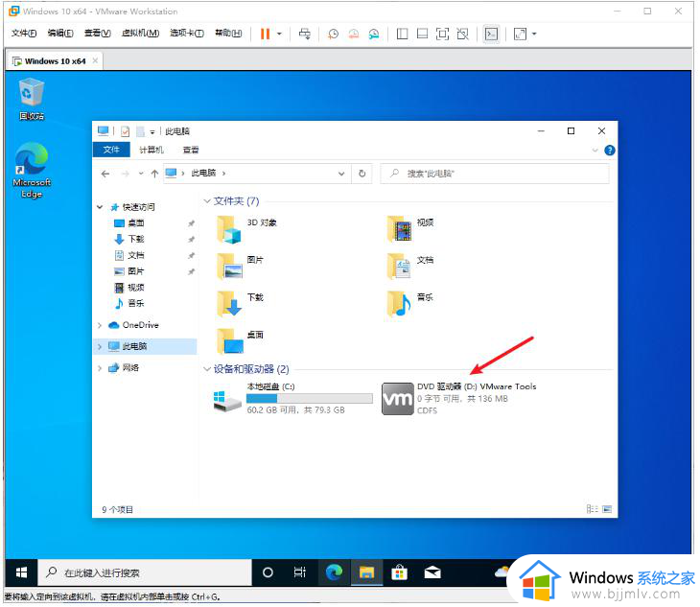Toggle the VMware library sidebar view icon

pyautogui.click(x=402, y=34)
